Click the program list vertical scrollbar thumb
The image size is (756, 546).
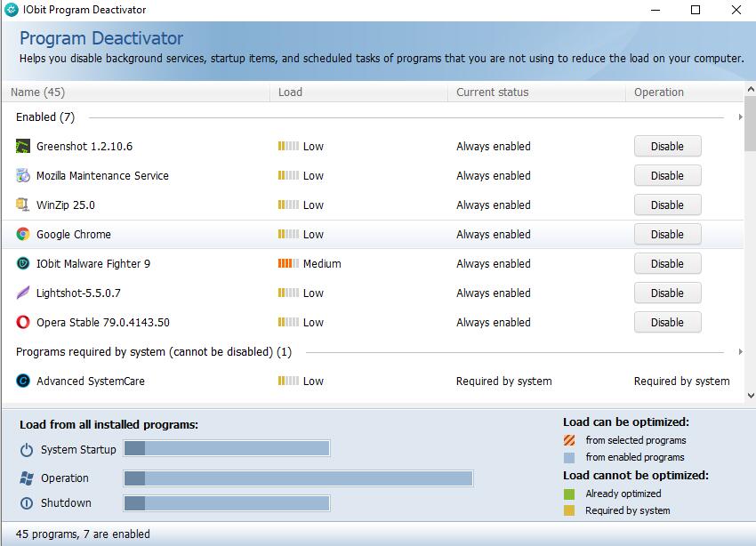point(750,124)
